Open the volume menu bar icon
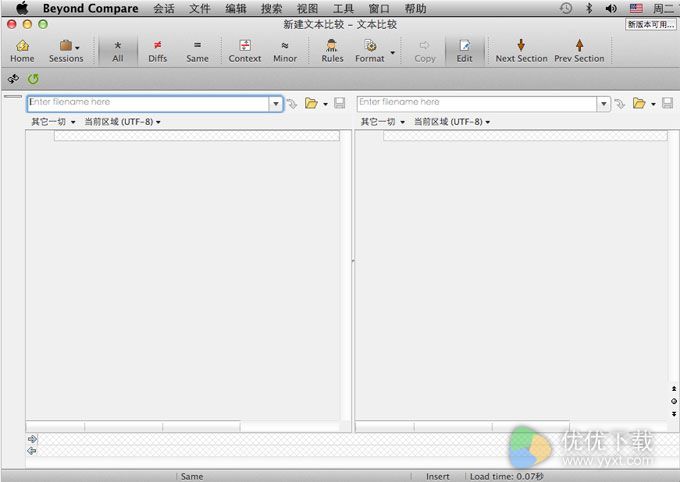 click(611, 8)
